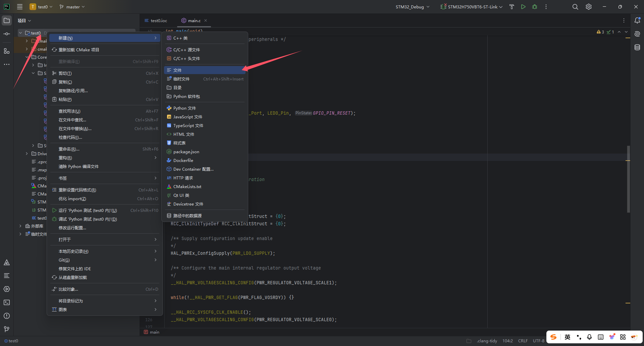Open the STM32_Debug profile dropdown

tap(412, 7)
